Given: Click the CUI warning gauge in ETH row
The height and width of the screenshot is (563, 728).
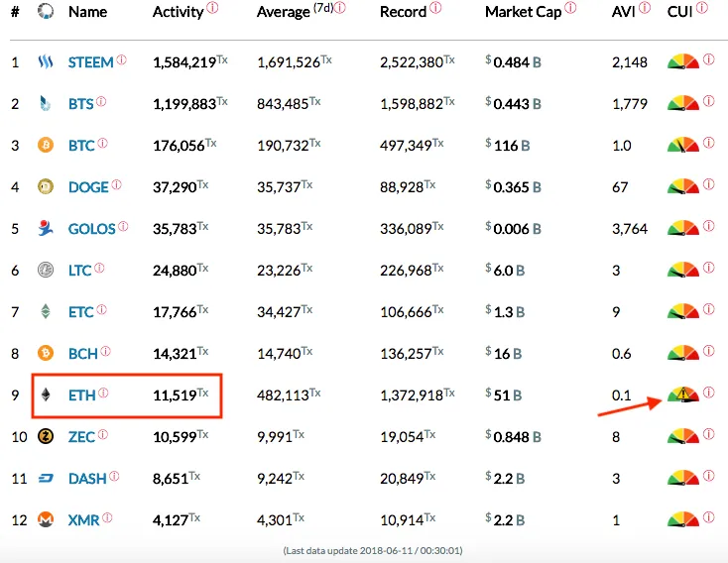Looking at the screenshot, I should [x=683, y=394].
